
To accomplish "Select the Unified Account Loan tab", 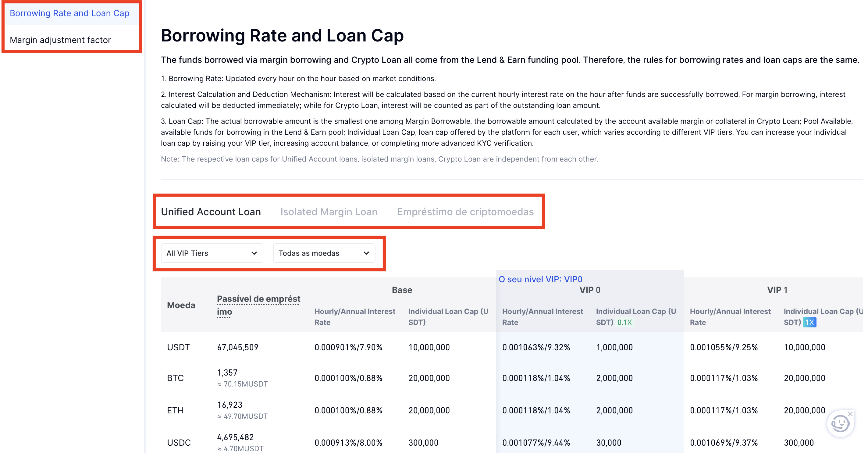I will [x=211, y=212].
